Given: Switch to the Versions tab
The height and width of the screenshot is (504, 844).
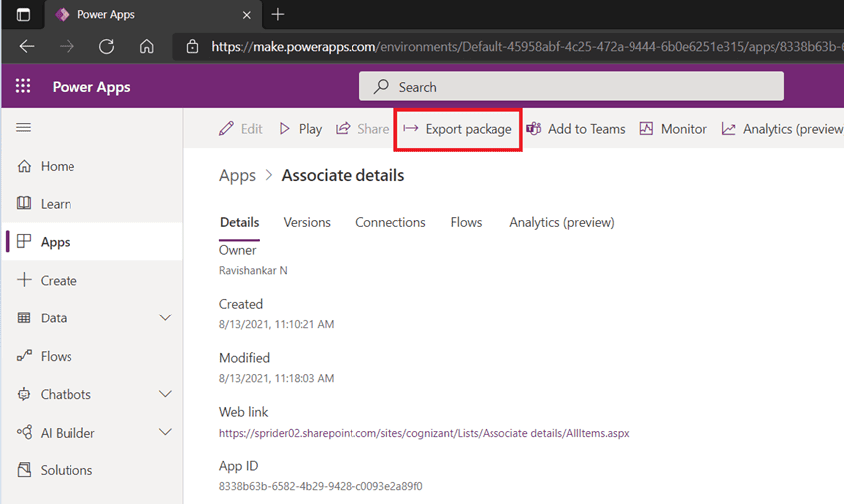Looking at the screenshot, I should coord(307,222).
